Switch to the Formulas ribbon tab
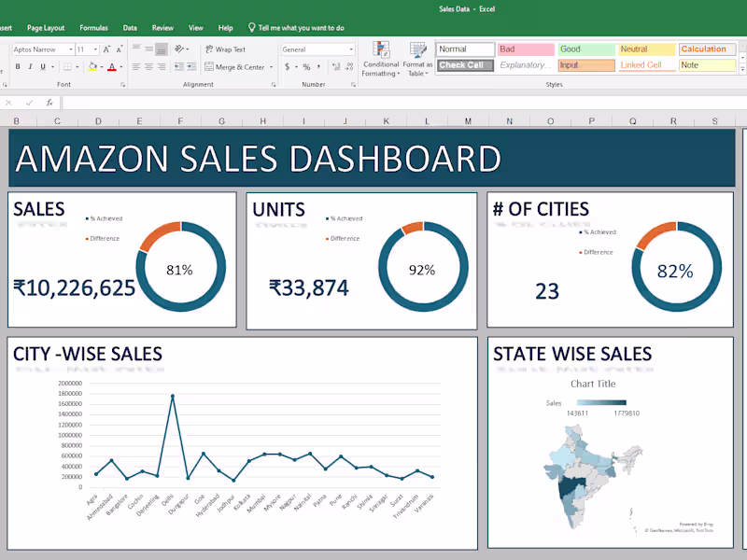Image resolution: width=747 pixels, height=560 pixels. [x=97, y=28]
